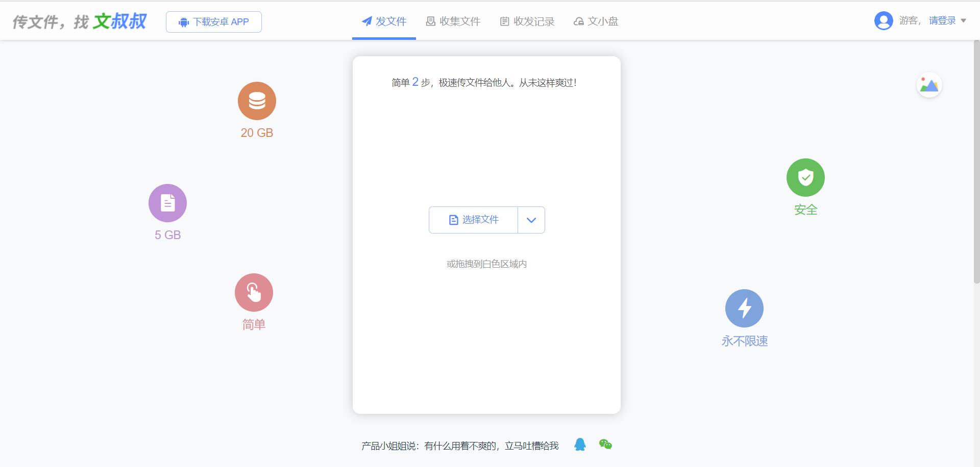The image size is (980, 467).
Task: Click the blue 永不限速 lightning icon
Action: pos(744,308)
